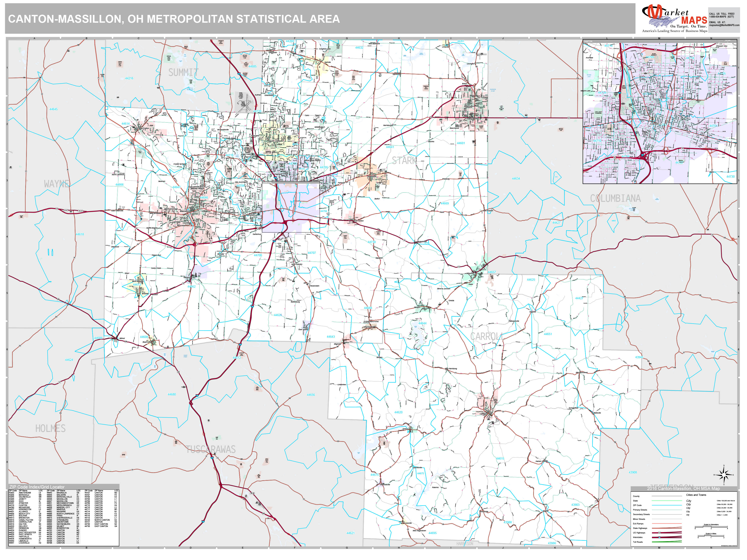Click the 44632 ZIP code label
This screenshot has width=747, height=560.
click(359, 48)
